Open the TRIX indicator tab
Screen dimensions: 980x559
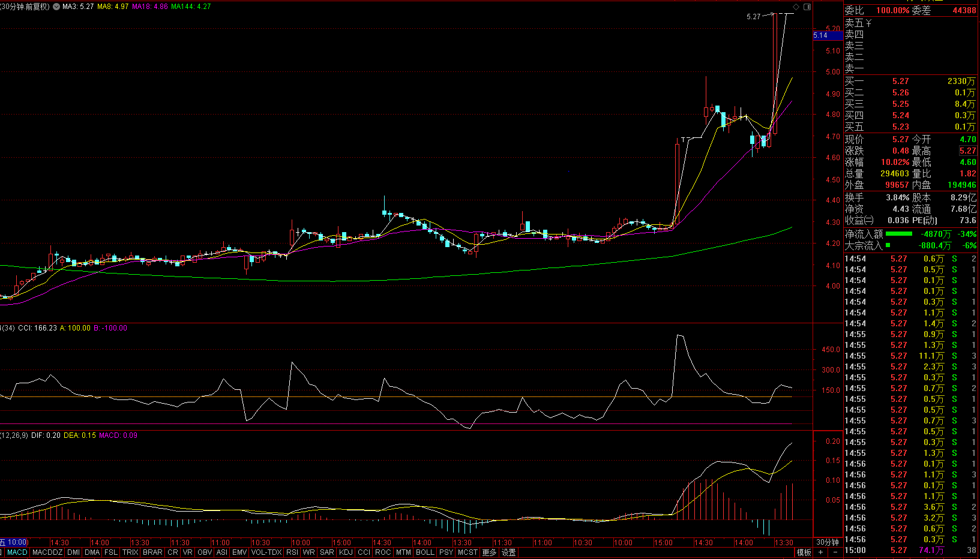[130, 552]
